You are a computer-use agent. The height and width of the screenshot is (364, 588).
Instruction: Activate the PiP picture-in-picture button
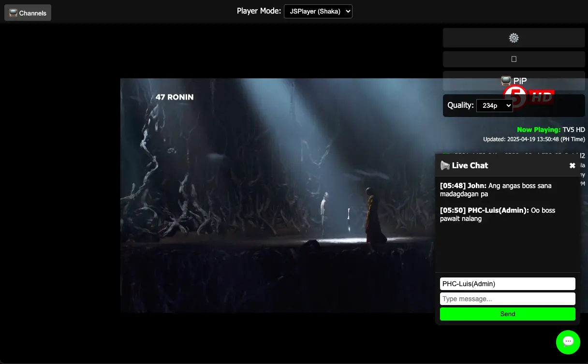tap(514, 81)
